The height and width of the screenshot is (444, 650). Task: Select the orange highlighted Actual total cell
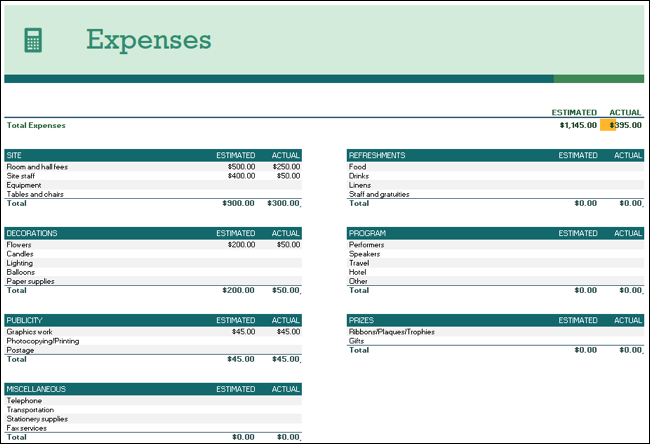point(621,125)
